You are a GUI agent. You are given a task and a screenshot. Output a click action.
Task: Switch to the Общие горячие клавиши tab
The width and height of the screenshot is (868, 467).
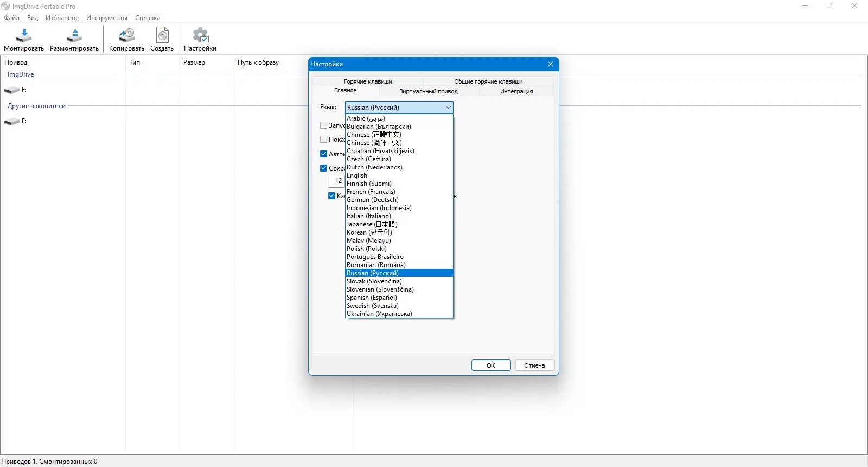(488, 81)
